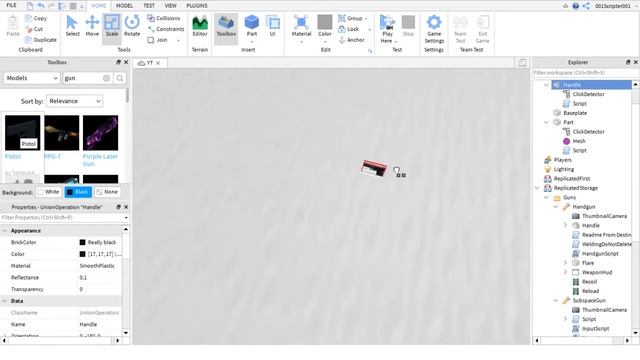Click the toolbox search magnifier icon
Image resolution: width=640 pixels, height=360 pixels.
pos(120,78)
